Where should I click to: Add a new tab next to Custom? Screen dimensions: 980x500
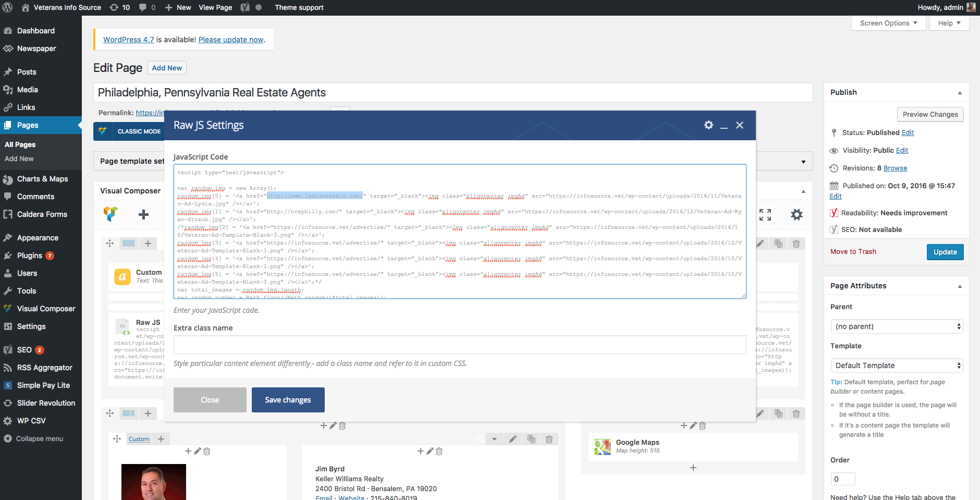tap(161, 439)
